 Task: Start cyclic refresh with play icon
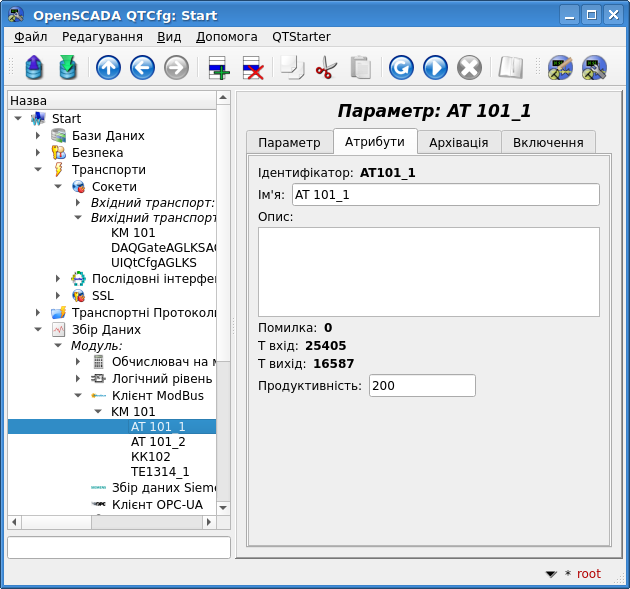point(435,67)
